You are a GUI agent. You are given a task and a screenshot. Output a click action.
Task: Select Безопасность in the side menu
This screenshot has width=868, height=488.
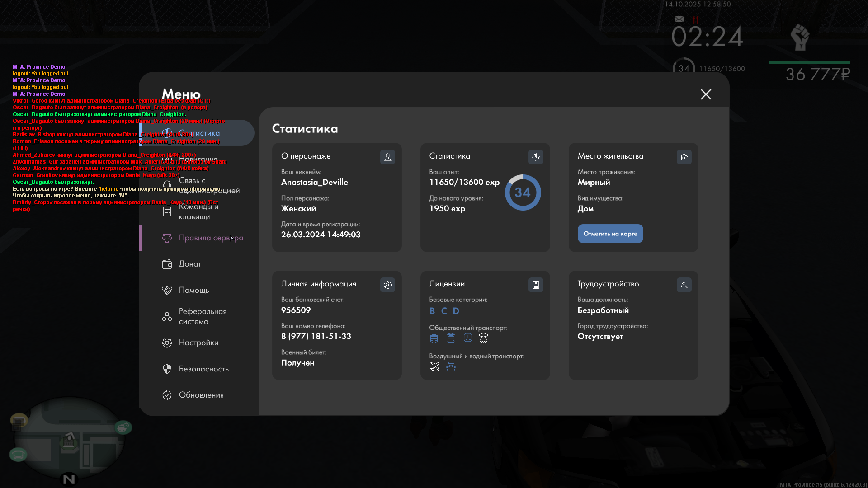point(203,369)
